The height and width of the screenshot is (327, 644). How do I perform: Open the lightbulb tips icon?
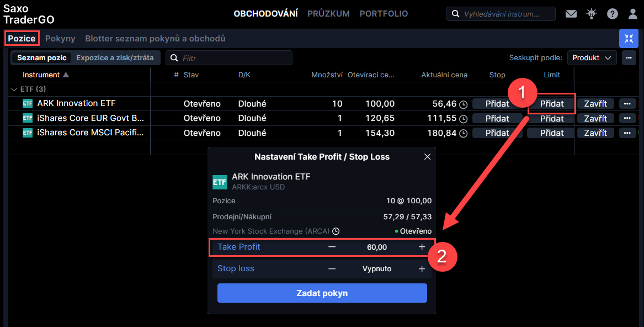pos(592,14)
